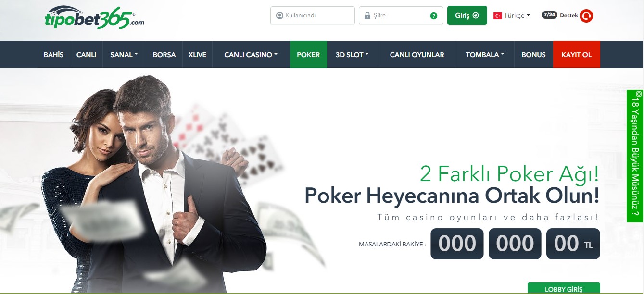Screen dimensions: 644x294
Task: Open the BONUS menu item
Action: point(533,55)
